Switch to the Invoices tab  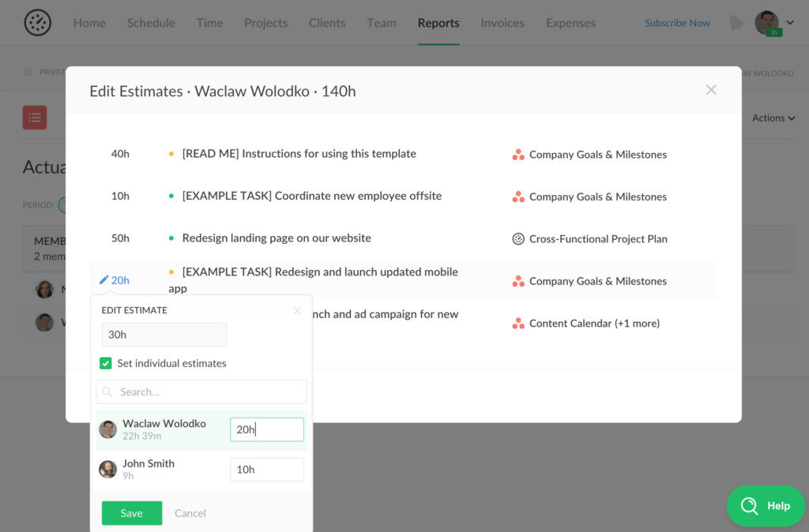coord(502,23)
